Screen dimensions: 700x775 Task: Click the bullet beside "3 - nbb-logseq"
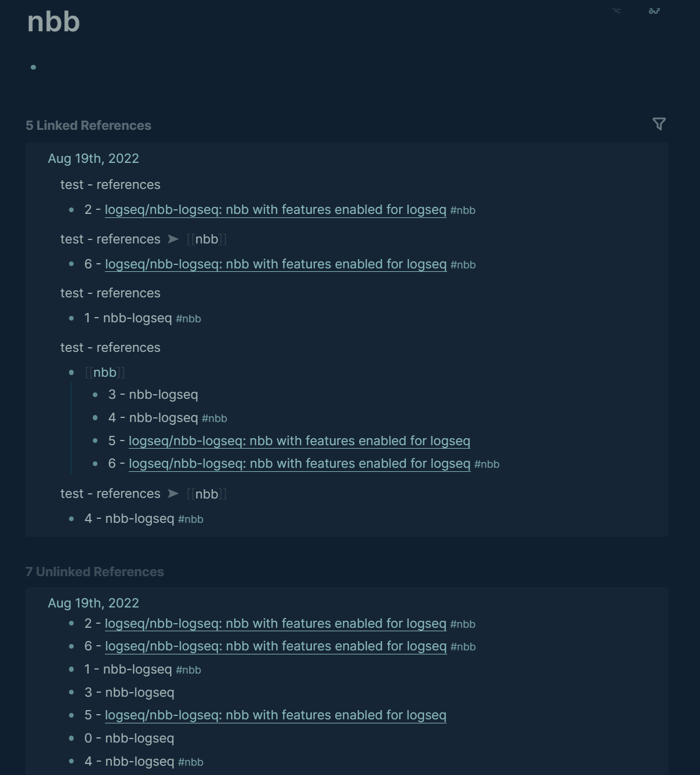pos(94,395)
